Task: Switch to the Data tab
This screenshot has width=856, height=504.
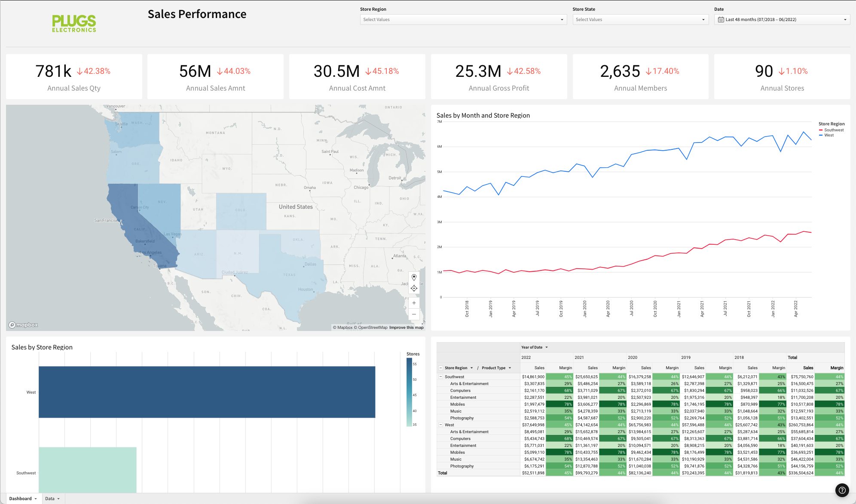Action: 50,499
